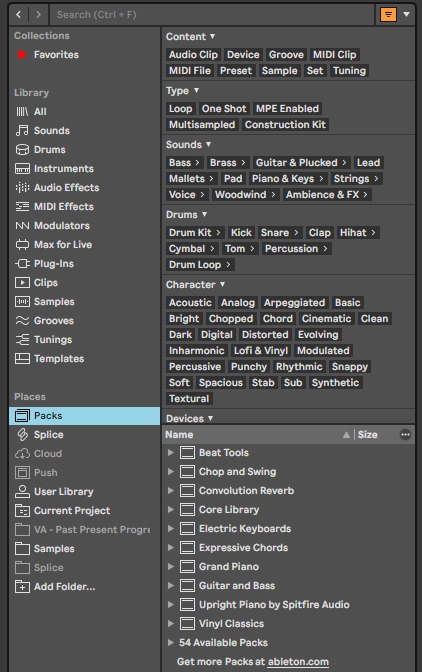Toggle the Kick drums tag
The width and height of the screenshot is (422, 672).
[x=241, y=233]
